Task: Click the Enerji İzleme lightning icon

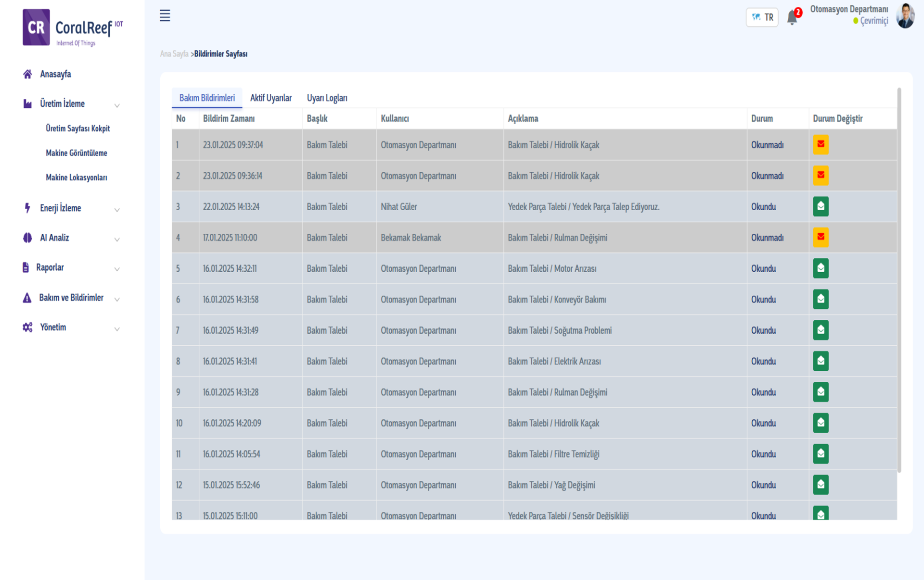Action: (x=27, y=208)
